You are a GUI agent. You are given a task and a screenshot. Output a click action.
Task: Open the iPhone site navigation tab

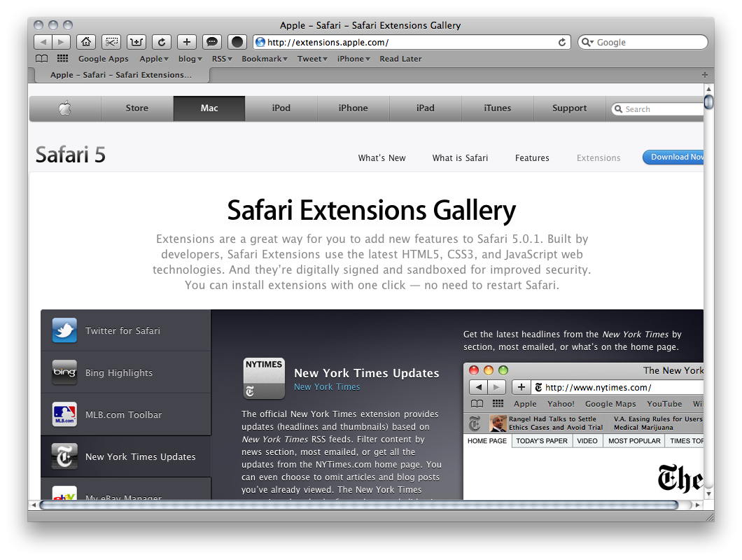point(353,108)
